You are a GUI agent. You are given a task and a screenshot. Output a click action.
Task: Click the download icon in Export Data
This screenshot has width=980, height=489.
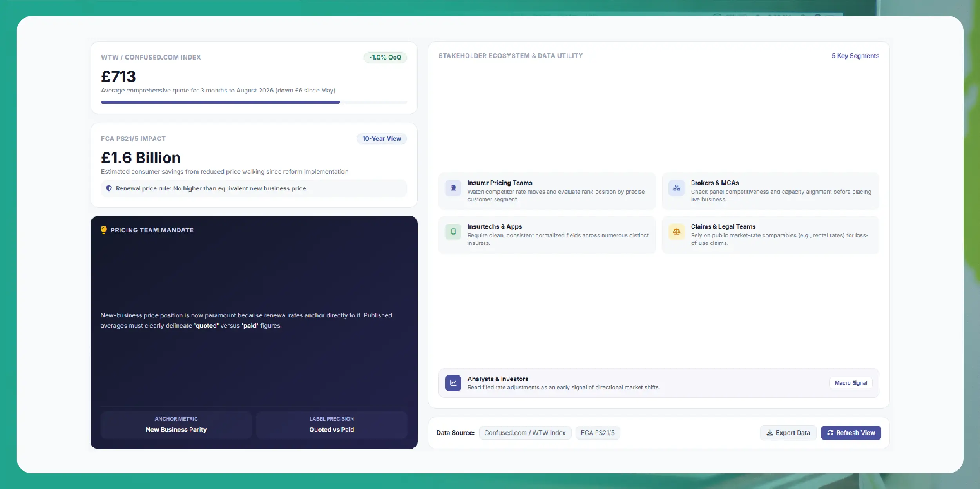tap(770, 433)
